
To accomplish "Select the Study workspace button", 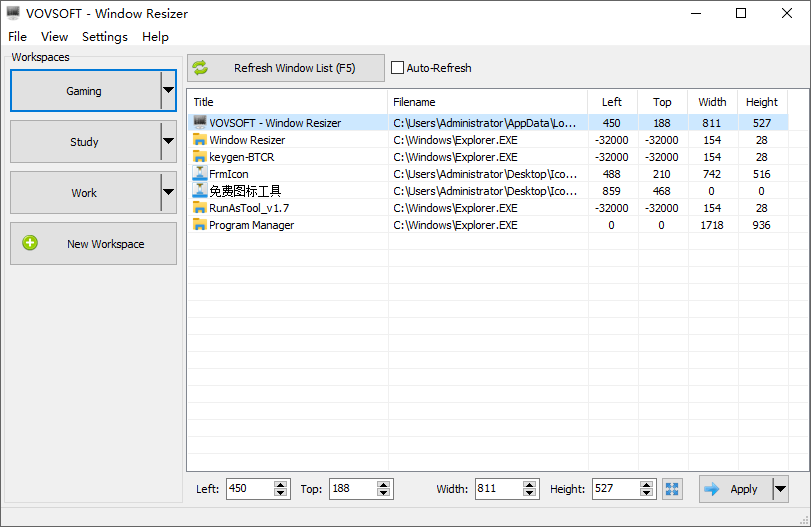I will click(85, 141).
